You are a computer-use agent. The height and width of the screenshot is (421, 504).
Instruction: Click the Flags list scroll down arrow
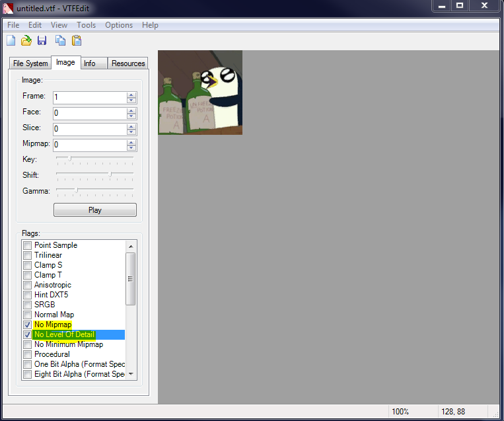point(131,374)
